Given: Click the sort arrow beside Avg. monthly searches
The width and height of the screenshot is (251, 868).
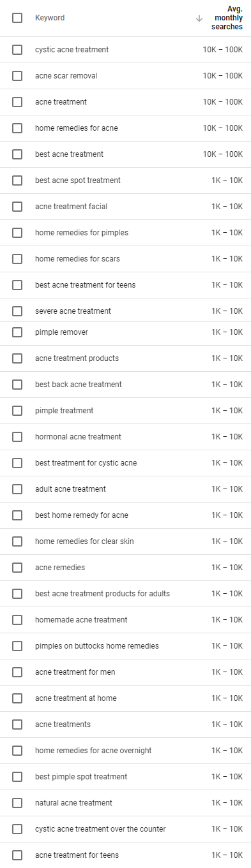Looking at the screenshot, I should [199, 18].
